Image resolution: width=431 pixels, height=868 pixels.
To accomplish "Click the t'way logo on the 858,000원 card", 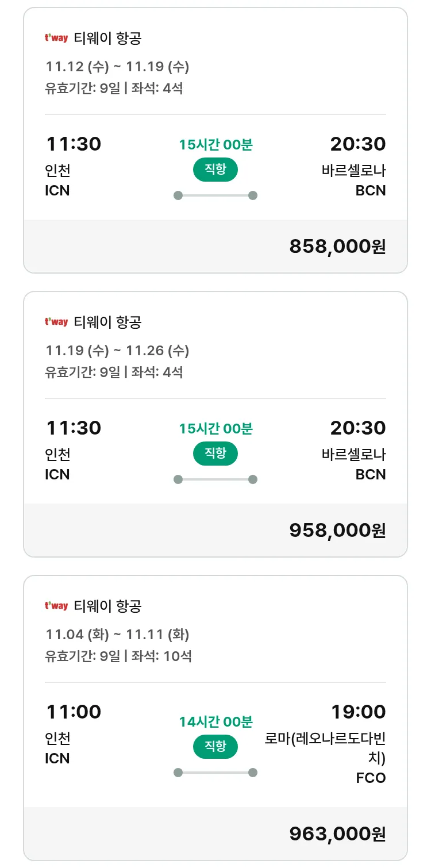I will (x=56, y=39).
